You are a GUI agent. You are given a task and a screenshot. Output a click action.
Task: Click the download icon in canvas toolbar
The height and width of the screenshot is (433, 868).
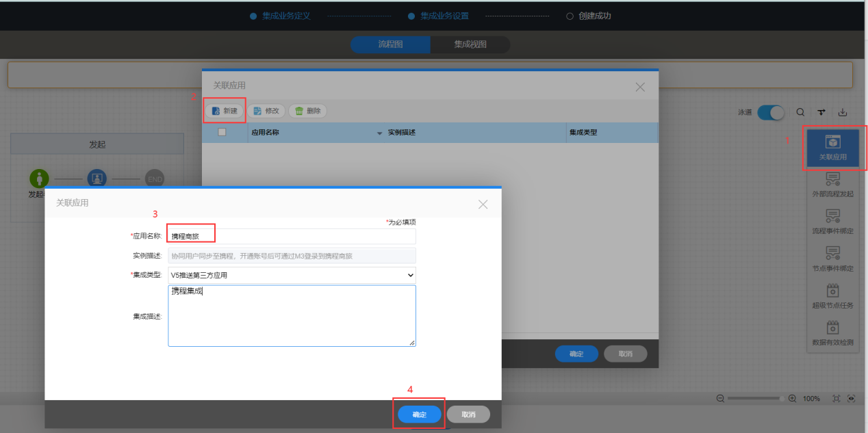pos(843,112)
